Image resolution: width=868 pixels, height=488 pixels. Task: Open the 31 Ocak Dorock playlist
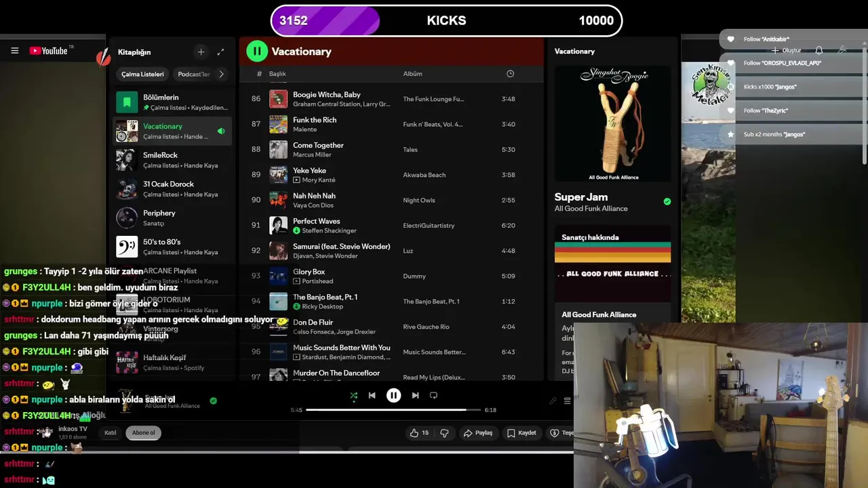tap(172, 189)
